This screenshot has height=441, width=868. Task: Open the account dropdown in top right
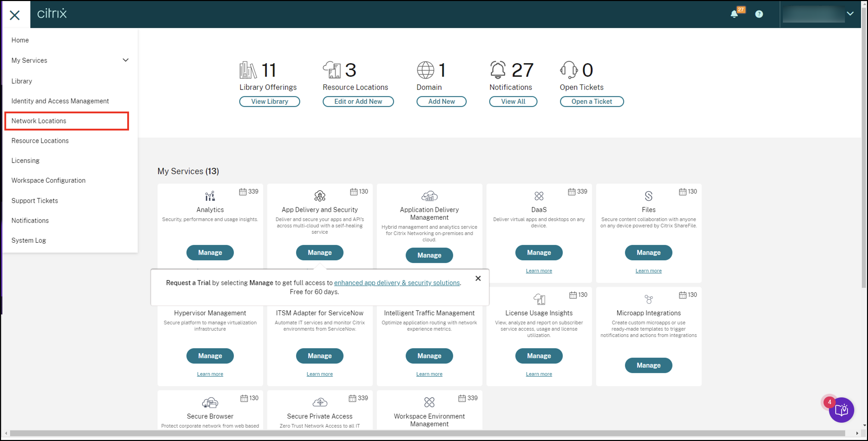click(x=850, y=14)
